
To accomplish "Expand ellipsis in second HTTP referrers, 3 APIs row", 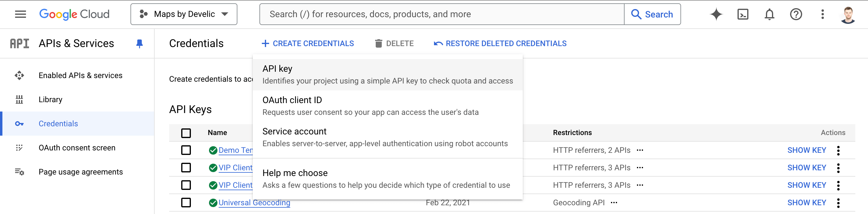I will tap(640, 185).
